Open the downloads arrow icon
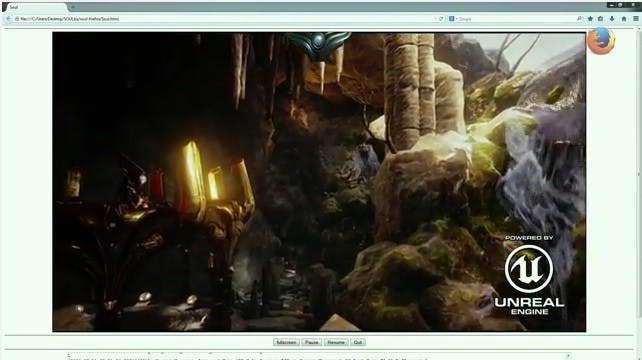 click(612, 19)
